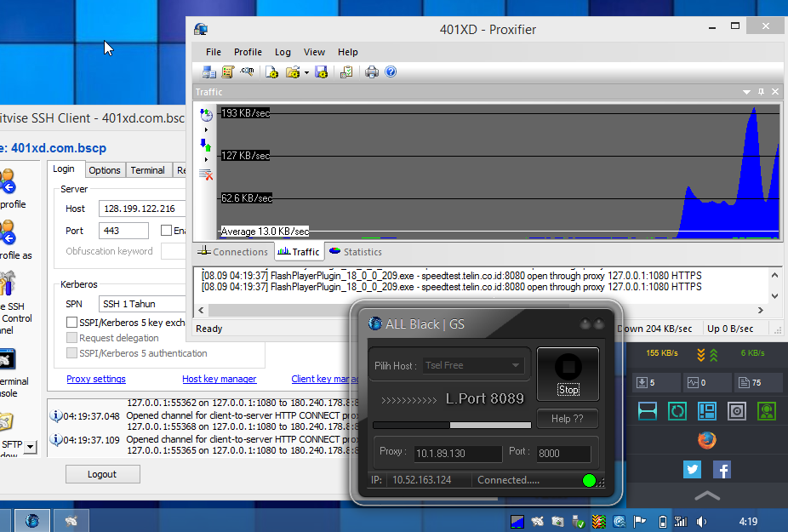Click printer icon in Proxifier toolbar
788x532 pixels.
pos(372,72)
